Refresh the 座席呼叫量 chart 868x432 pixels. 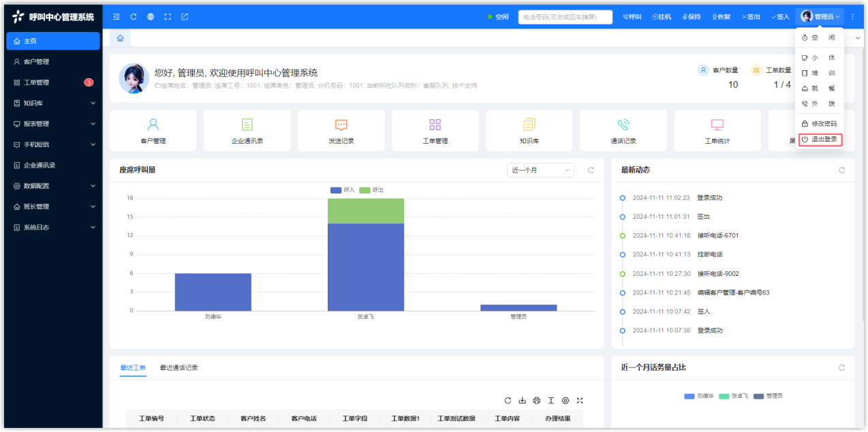click(x=591, y=170)
